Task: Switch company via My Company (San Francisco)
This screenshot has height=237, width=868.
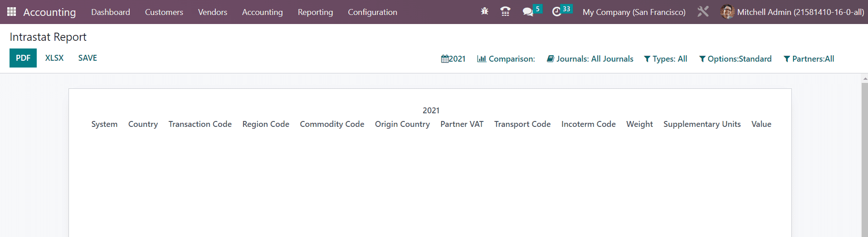Action: (634, 12)
